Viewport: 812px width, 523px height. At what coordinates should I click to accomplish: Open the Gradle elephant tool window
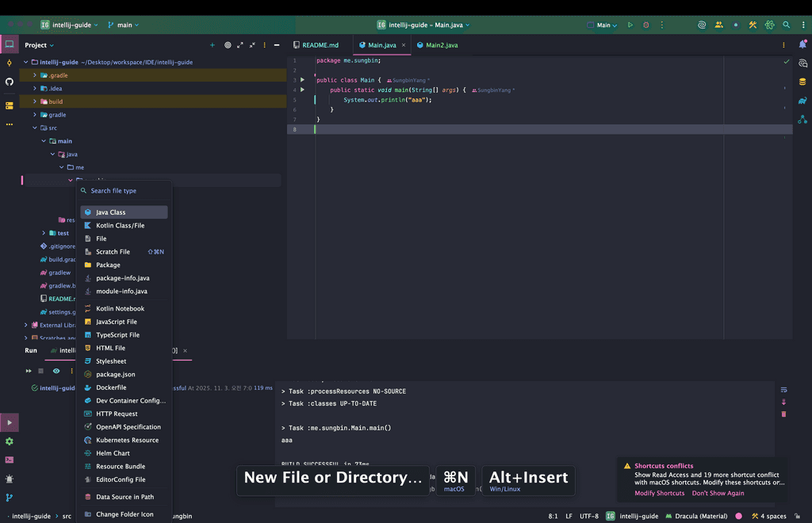click(802, 101)
